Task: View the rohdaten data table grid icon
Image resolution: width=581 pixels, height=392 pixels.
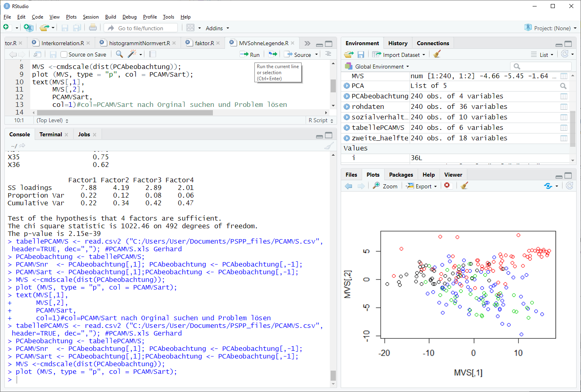Action: 564,107
